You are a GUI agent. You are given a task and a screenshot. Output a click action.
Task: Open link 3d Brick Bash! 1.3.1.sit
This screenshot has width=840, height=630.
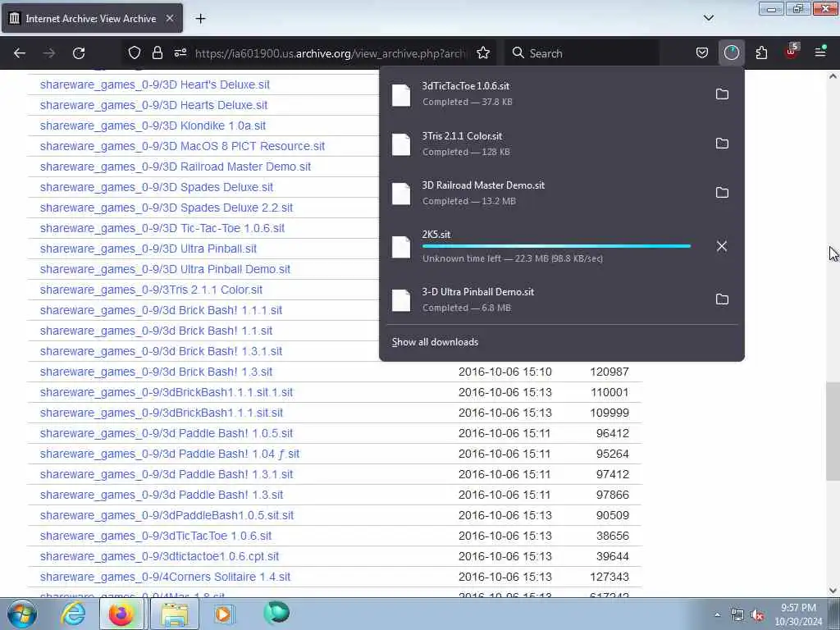[x=161, y=351]
